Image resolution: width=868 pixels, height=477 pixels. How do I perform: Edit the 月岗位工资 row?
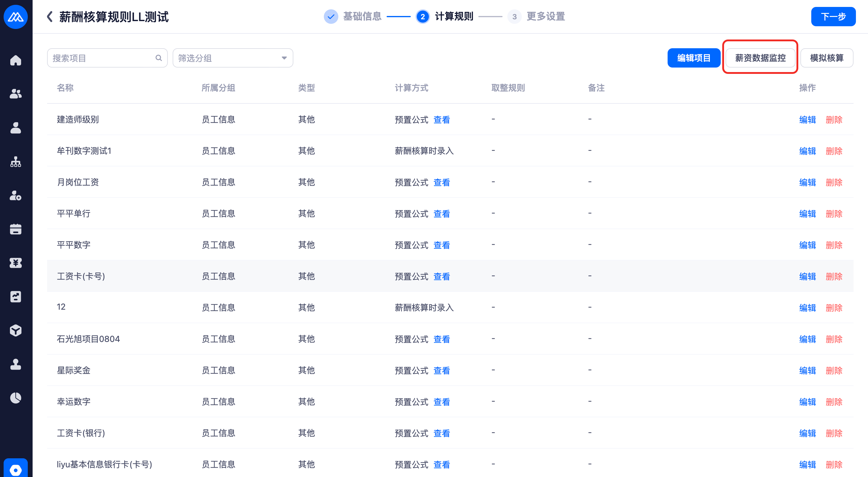(x=807, y=182)
